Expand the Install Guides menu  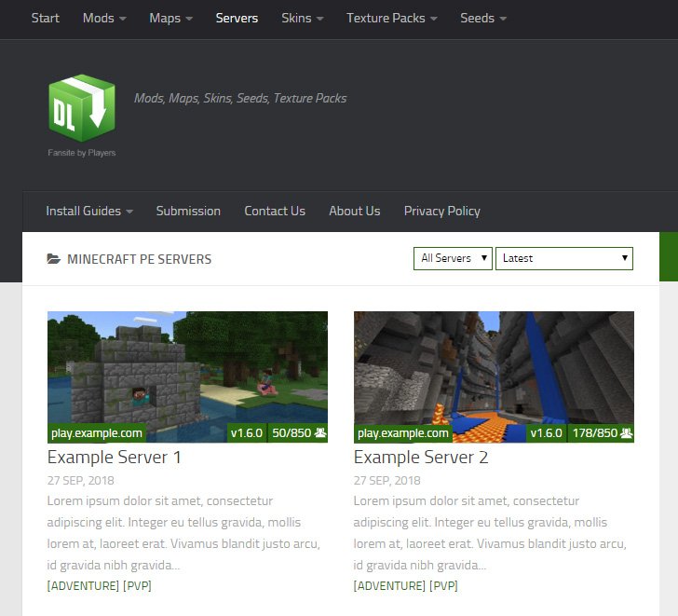pyautogui.click(x=89, y=212)
